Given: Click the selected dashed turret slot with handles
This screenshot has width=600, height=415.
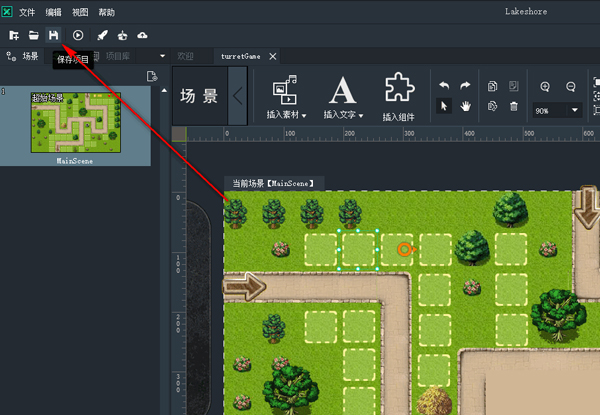Looking at the screenshot, I should pyautogui.click(x=358, y=250).
